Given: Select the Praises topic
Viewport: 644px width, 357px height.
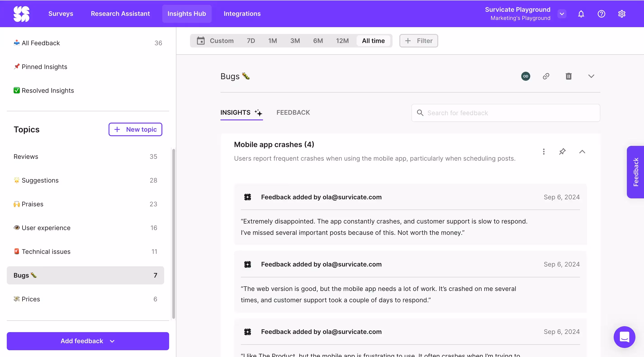Looking at the screenshot, I should pos(85,204).
